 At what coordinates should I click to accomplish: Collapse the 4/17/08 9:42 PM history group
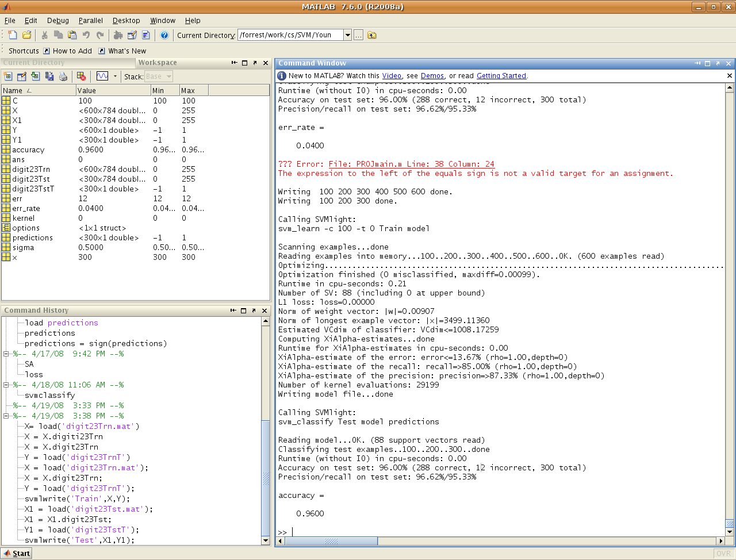[x=6, y=354]
